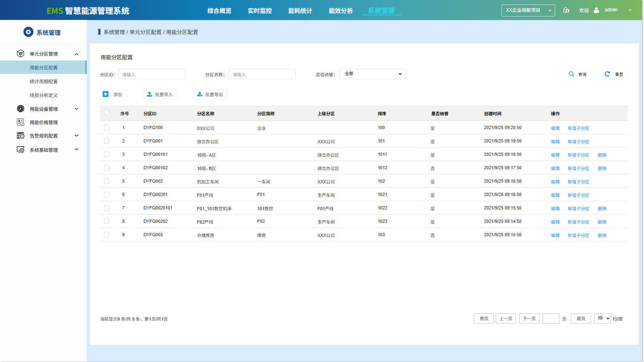Click 批量导出 button

coord(210,95)
